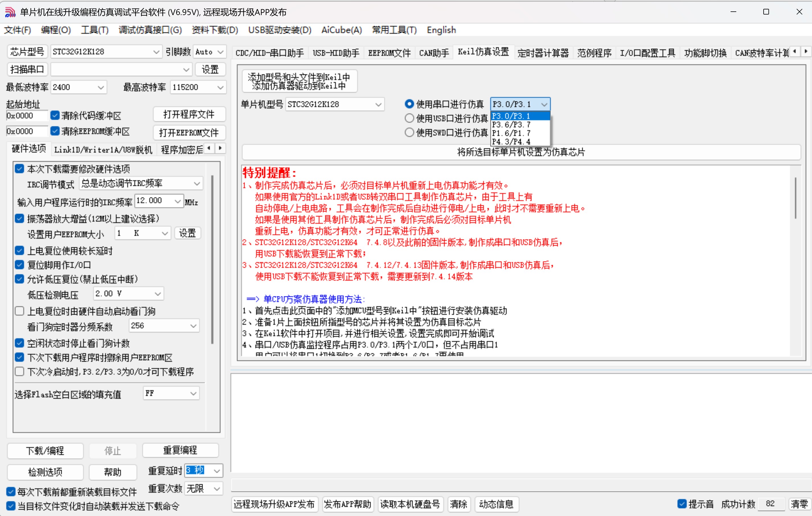Open the serial port selection dropdown
Image resolution: width=812 pixels, height=516 pixels.
121,69
